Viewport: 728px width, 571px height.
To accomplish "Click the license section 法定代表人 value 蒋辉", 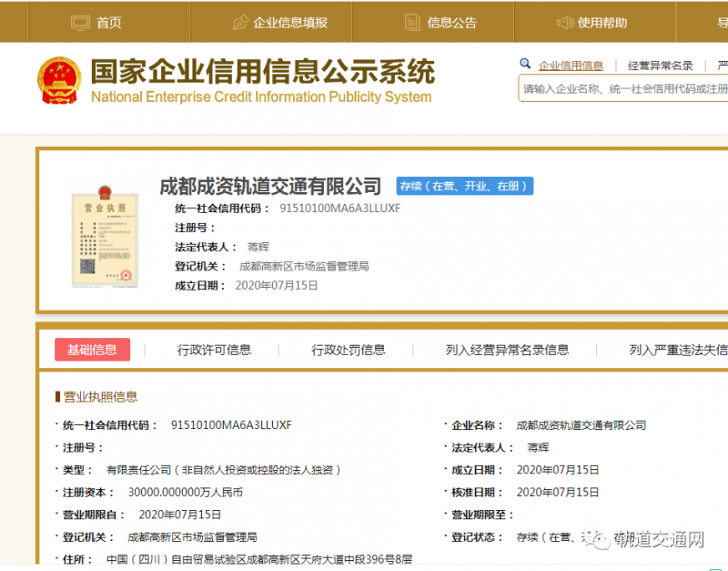I will point(538,448).
